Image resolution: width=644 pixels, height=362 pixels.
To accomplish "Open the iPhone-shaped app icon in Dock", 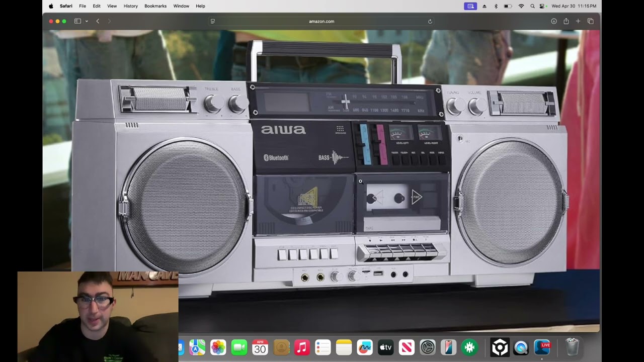I will [x=448, y=347].
